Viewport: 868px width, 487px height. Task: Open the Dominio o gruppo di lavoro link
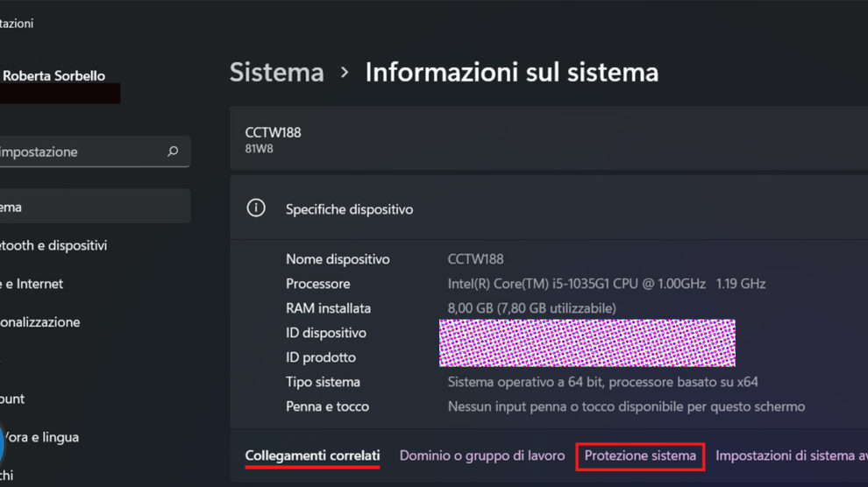pos(482,455)
